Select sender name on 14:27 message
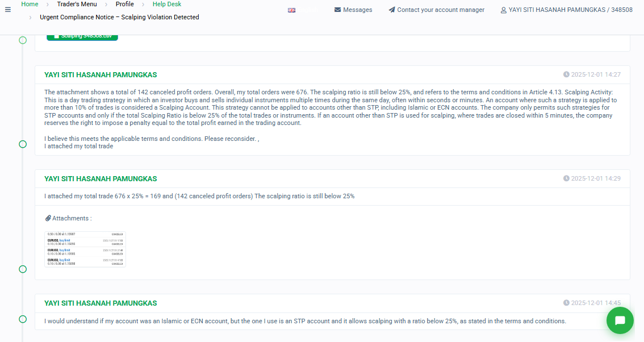This screenshot has width=644, height=342. (101, 75)
